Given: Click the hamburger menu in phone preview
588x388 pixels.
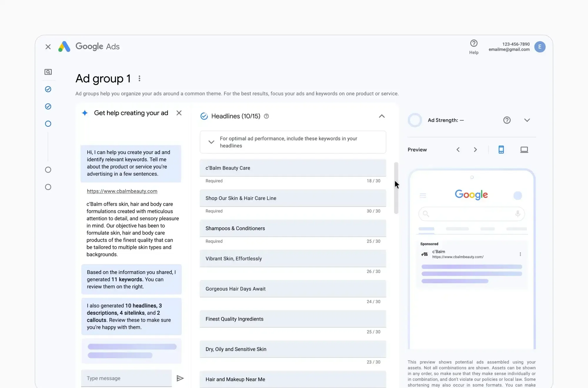Looking at the screenshot, I should 423,195.
